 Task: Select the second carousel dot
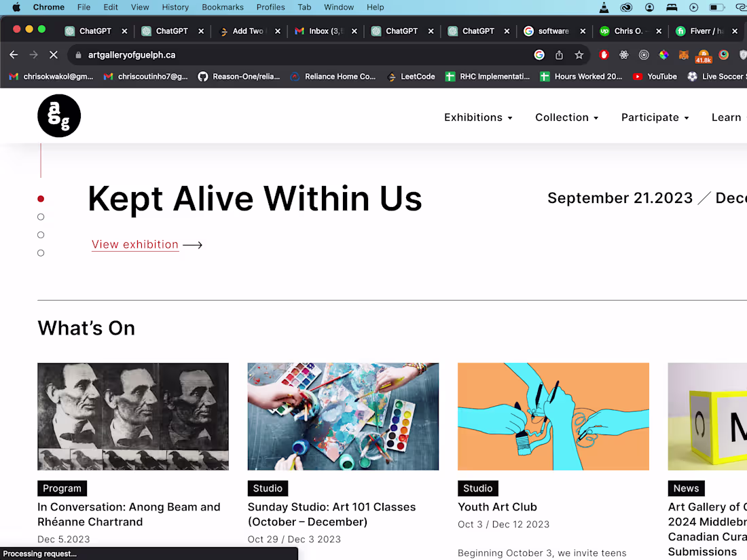pos(41,217)
